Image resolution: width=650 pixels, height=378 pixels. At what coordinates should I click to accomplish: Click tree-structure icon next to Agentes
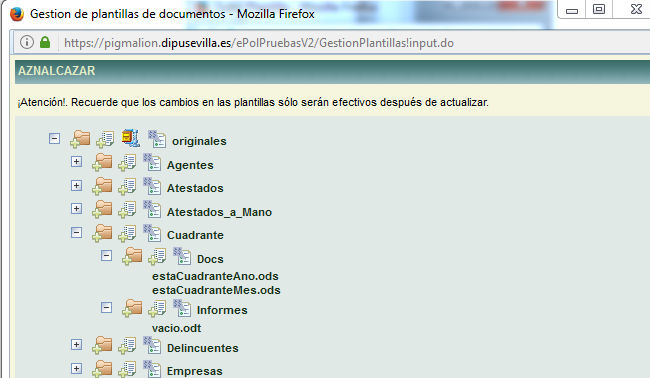coord(152,162)
